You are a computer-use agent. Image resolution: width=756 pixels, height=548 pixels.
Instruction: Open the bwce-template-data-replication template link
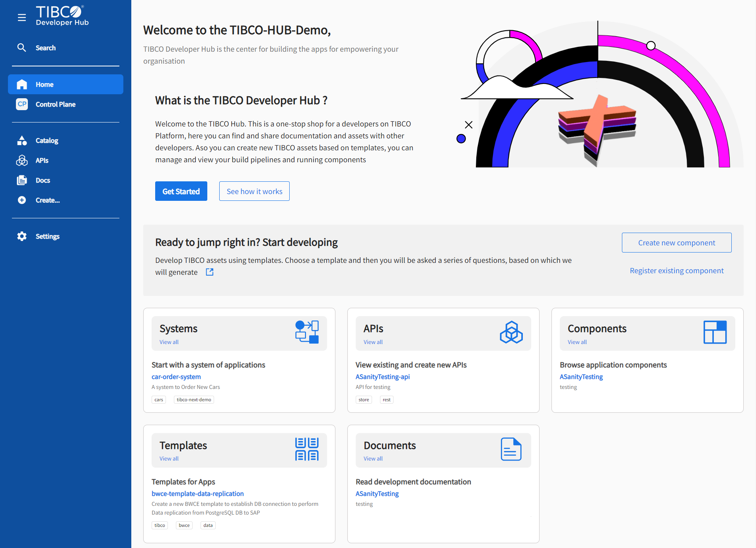coord(197,494)
